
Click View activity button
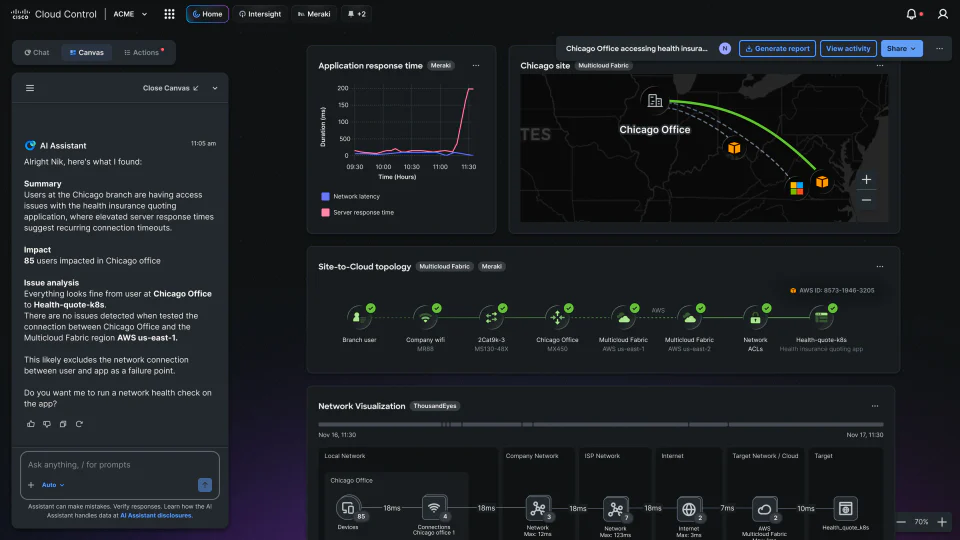[x=848, y=48]
